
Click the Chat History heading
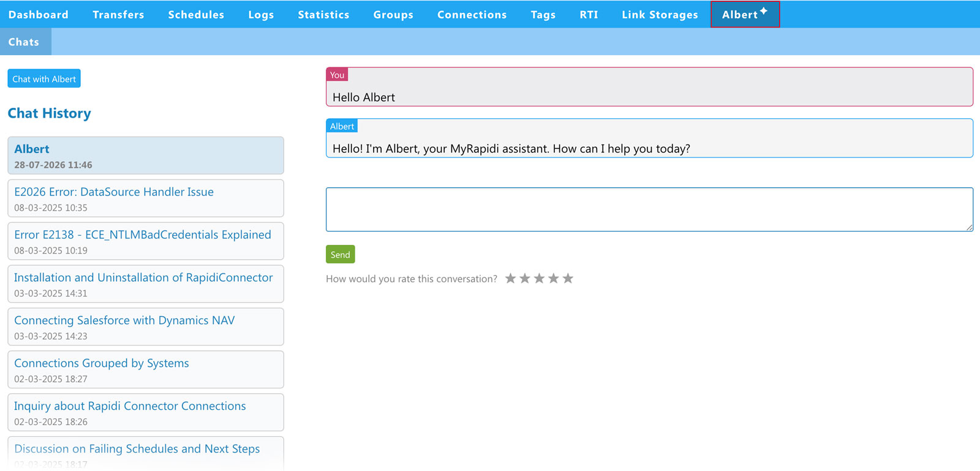[x=50, y=113]
